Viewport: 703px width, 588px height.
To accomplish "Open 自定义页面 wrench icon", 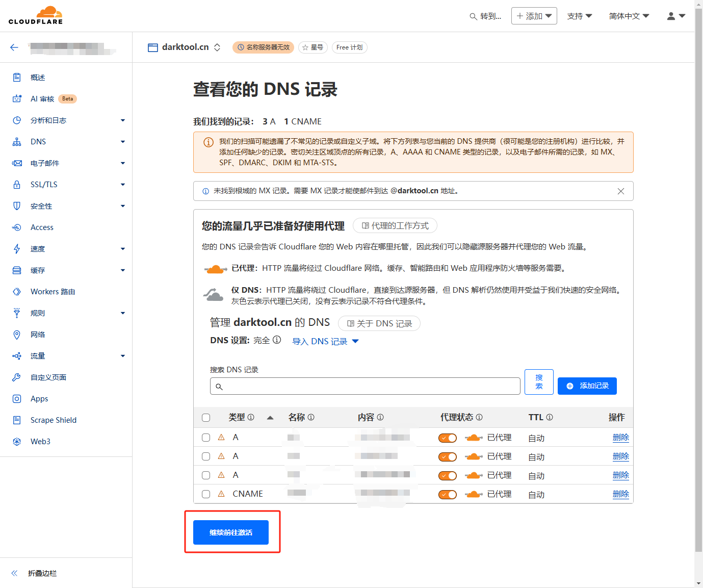I will 17,377.
